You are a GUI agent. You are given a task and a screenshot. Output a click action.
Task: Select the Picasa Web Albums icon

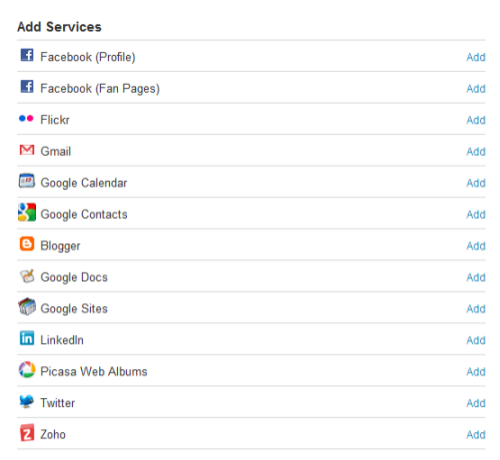27,370
